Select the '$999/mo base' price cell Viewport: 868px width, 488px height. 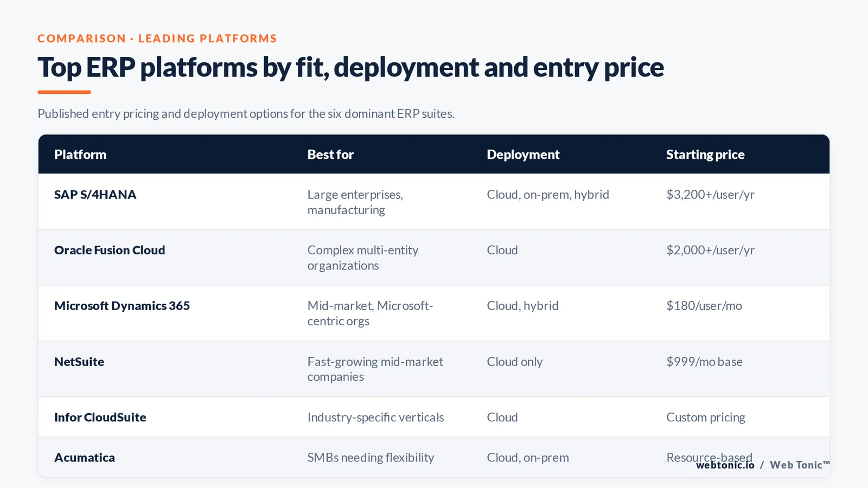point(704,362)
